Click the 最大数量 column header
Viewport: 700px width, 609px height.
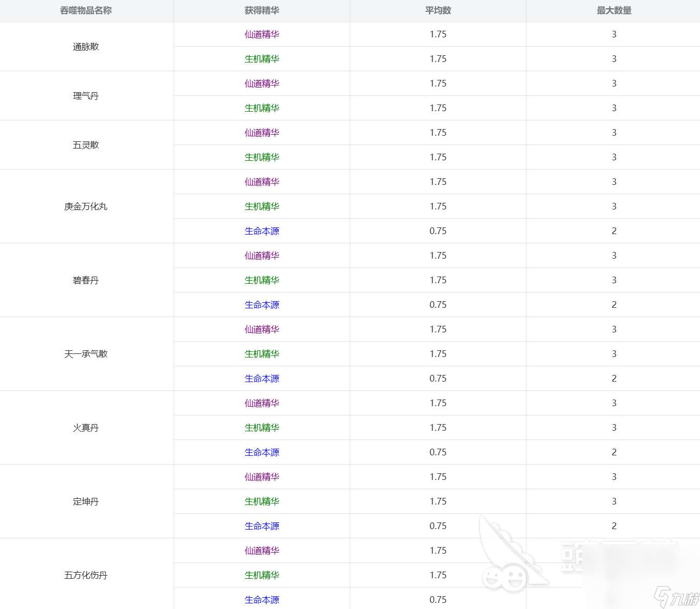(x=614, y=11)
